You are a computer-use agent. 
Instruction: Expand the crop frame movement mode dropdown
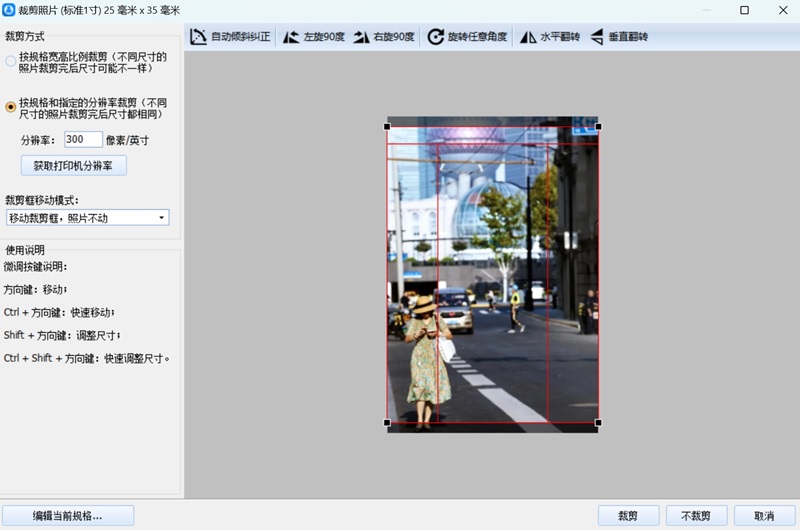(161, 218)
